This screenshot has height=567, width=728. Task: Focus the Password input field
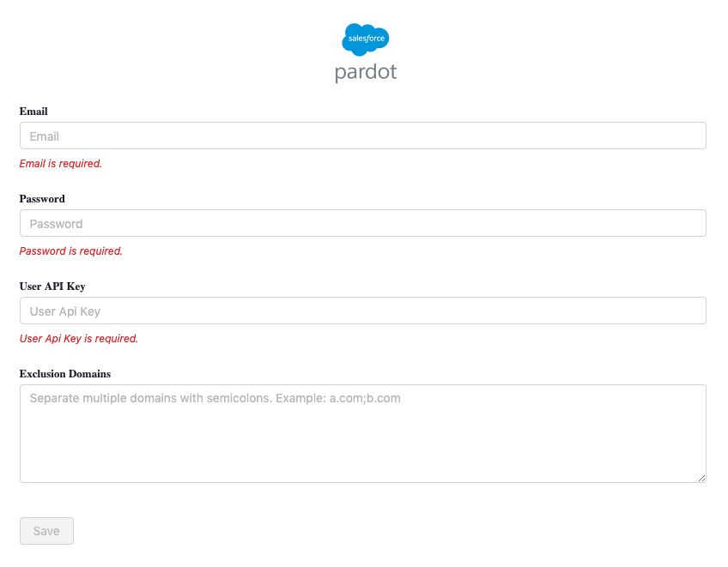[363, 223]
